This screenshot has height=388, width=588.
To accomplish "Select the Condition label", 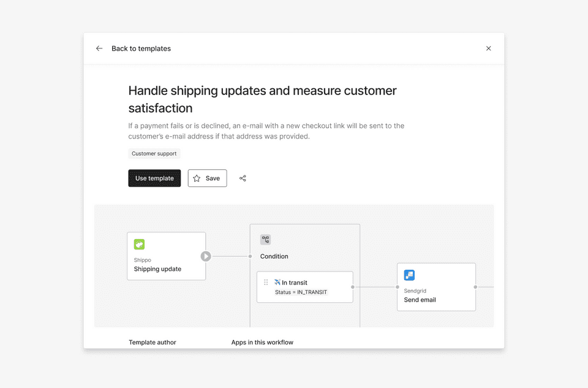I will (274, 256).
